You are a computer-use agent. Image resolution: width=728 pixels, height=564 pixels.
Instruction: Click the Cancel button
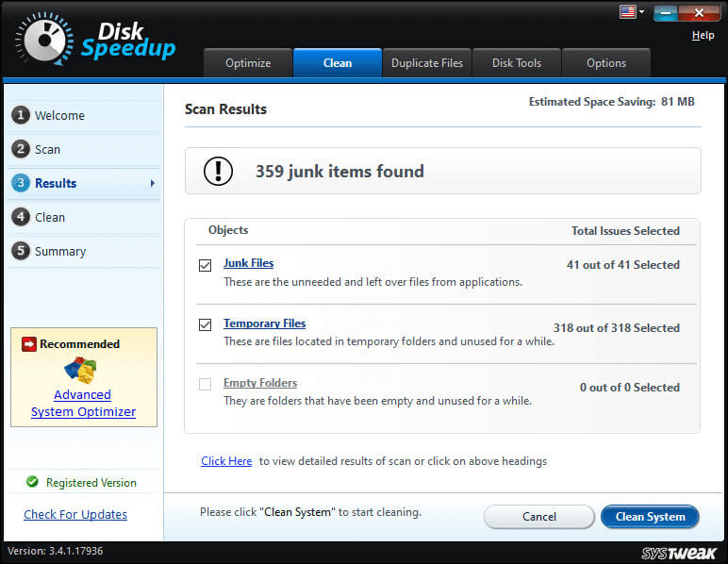coord(538,517)
